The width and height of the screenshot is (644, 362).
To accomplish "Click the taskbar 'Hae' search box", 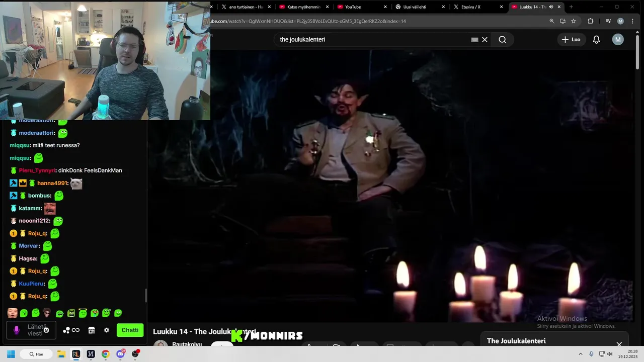I will click(36, 354).
